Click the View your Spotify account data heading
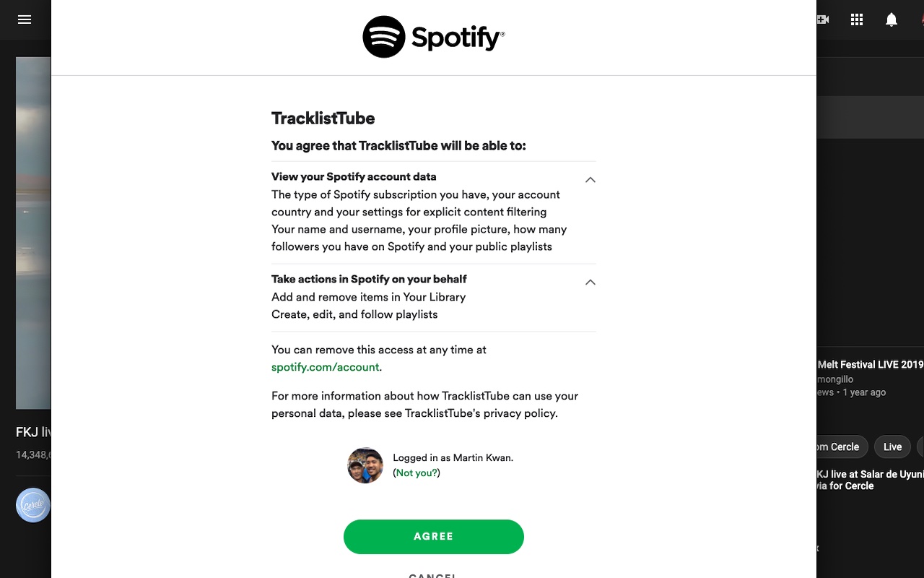Viewport: 924px width, 578px height. point(354,177)
